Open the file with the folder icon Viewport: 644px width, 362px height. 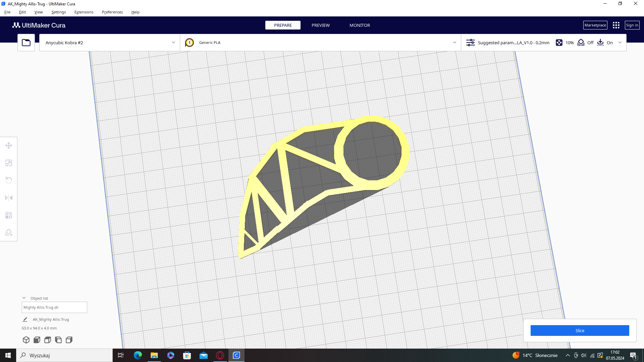[x=26, y=42]
